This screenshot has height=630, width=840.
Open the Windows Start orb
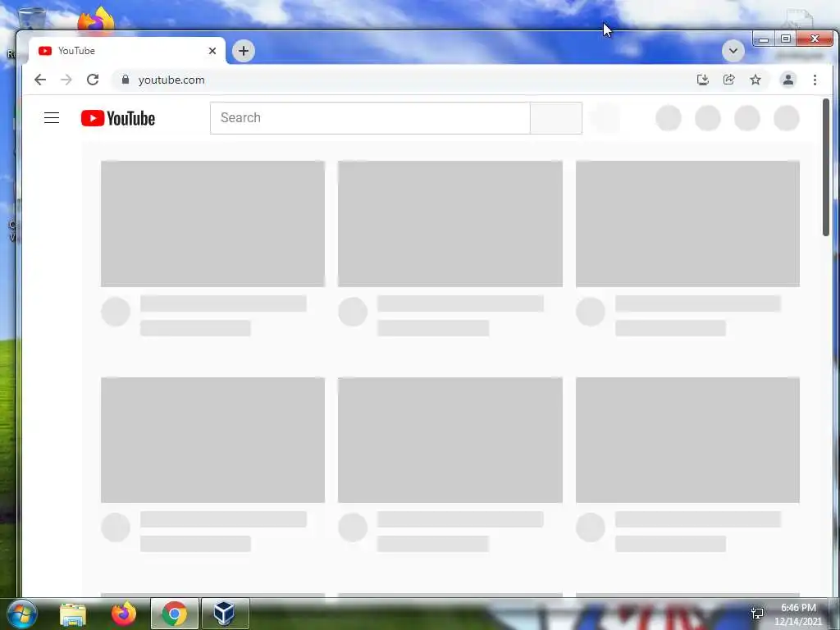[x=21, y=614]
